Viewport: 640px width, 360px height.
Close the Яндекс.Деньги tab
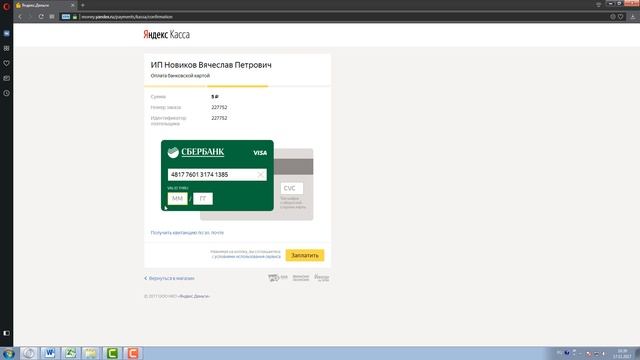(73, 5)
